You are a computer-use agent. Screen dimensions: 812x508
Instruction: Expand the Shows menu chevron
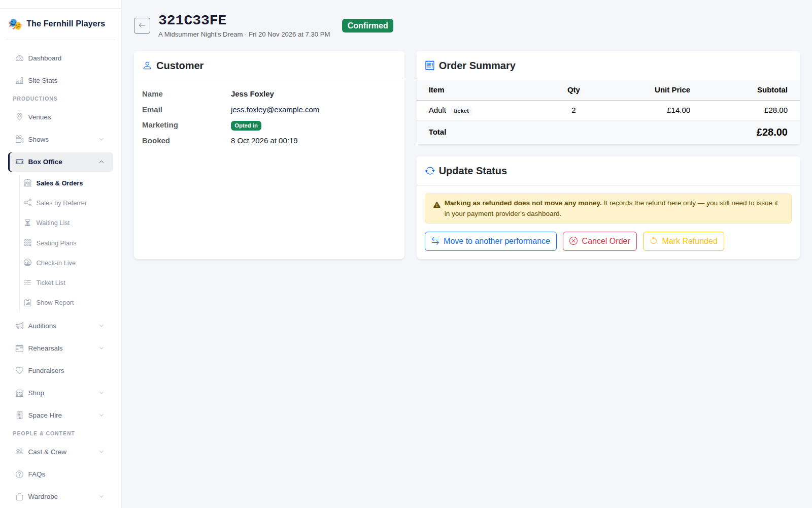pos(101,140)
